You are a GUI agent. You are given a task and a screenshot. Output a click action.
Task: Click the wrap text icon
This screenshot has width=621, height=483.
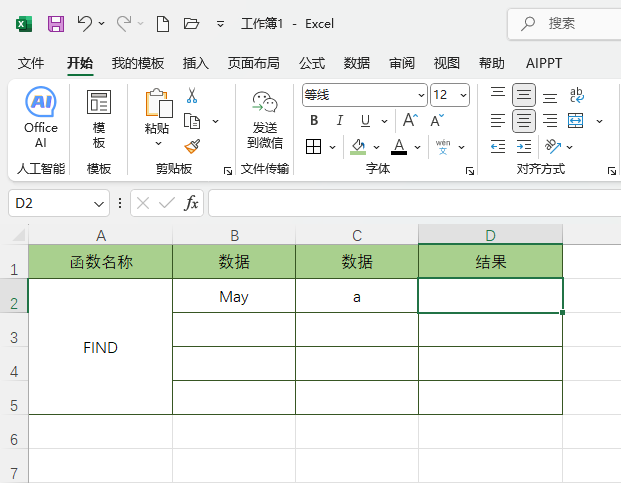(x=576, y=95)
